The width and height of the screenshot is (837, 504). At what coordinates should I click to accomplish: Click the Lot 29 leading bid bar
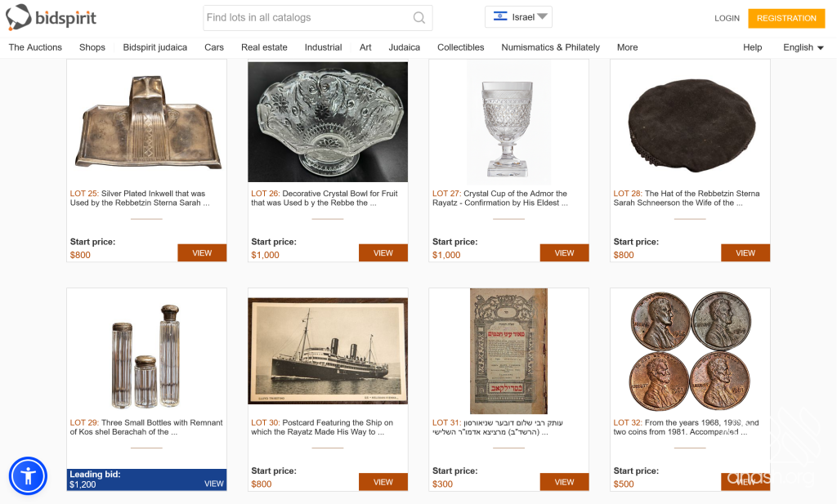(x=146, y=479)
